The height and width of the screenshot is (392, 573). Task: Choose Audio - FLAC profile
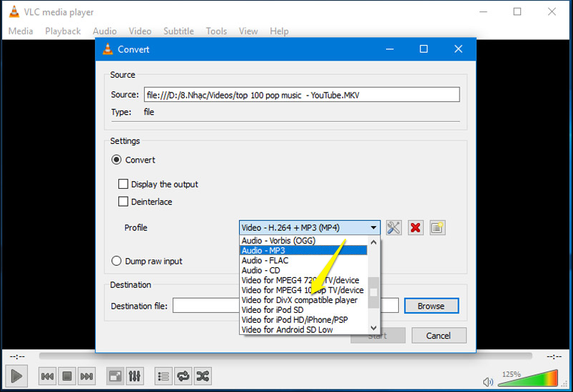pyautogui.click(x=304, y=260)
